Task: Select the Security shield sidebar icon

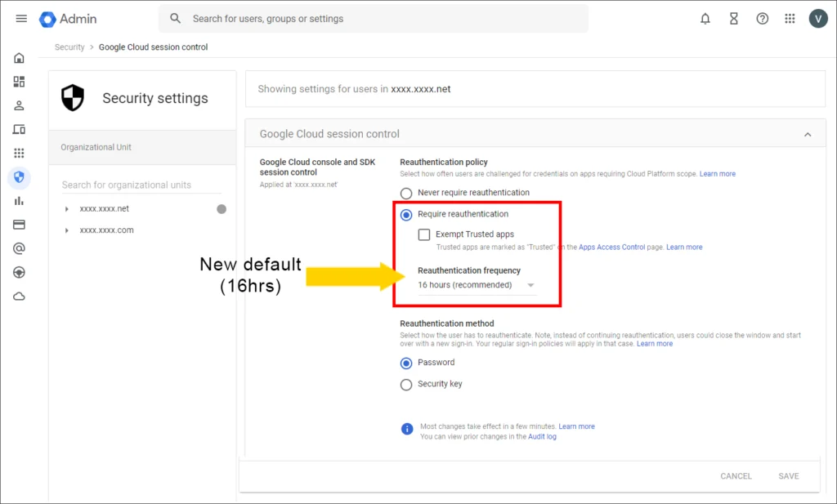Action: (x=19, y=177)
